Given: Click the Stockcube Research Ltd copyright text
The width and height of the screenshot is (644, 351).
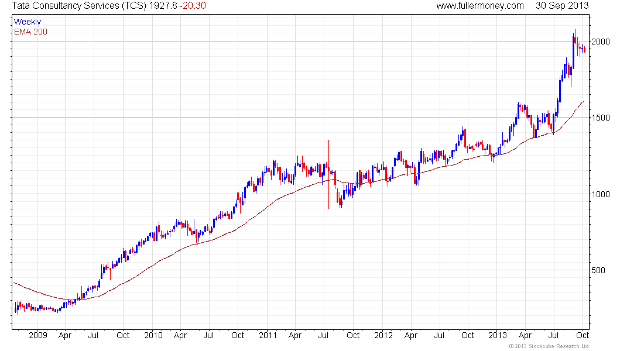Looking at the screenshot, I should (x=549, y=346).
